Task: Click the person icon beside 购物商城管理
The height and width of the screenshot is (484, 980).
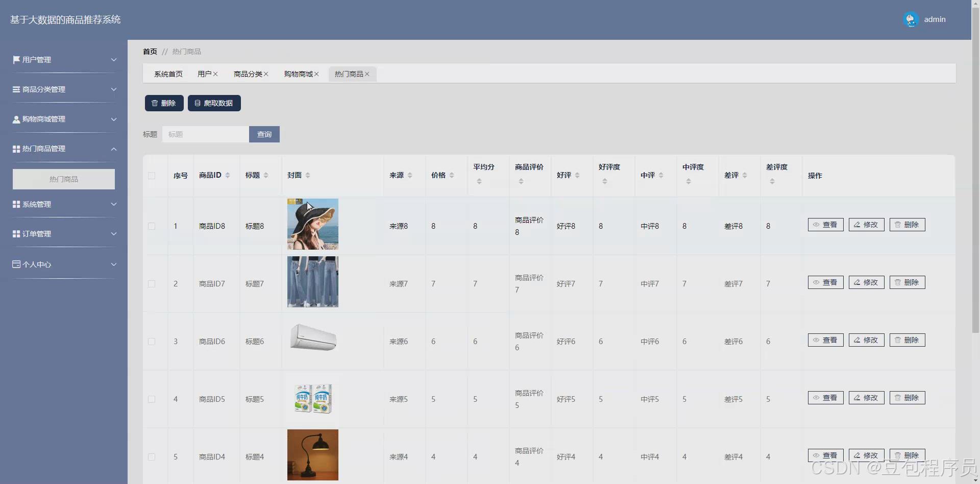Action: pos(16,119)
